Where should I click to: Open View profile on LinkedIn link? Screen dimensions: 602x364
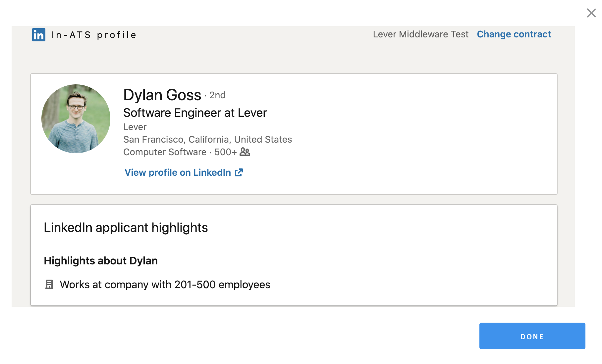184,172
